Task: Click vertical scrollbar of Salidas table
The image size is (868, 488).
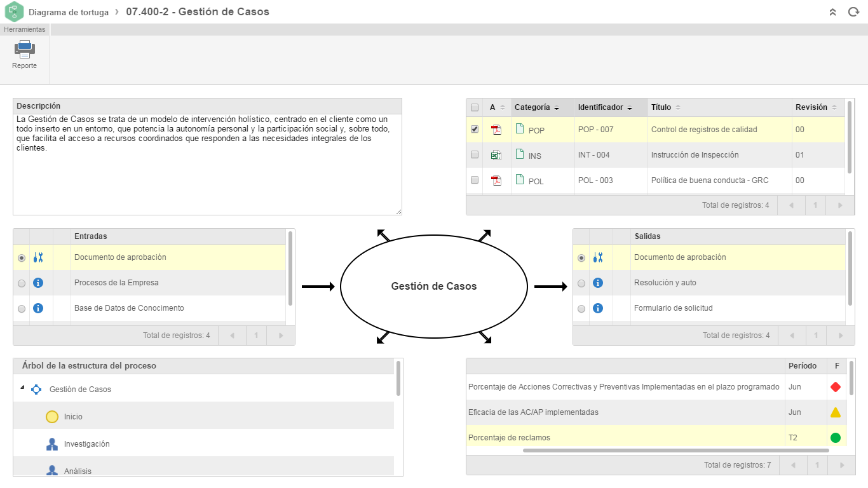Action: click(850, 268)
